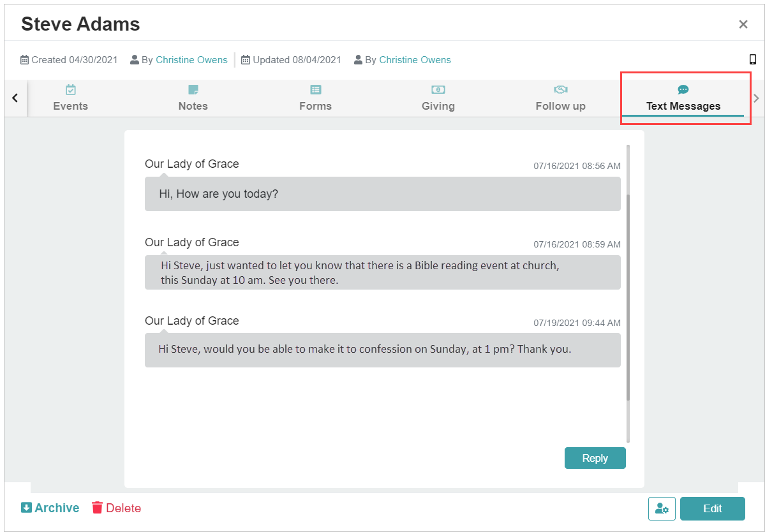Image resolution: width=765 pixels, height=532 pixels.
Task: Click the Forms list icon
Action: [316, 90]
